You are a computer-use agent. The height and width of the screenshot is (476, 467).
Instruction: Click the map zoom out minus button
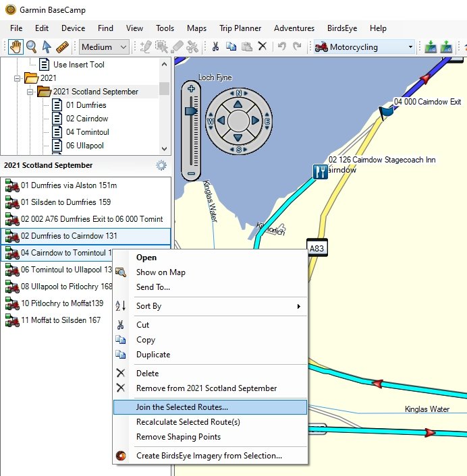click(x=191, y=174)
